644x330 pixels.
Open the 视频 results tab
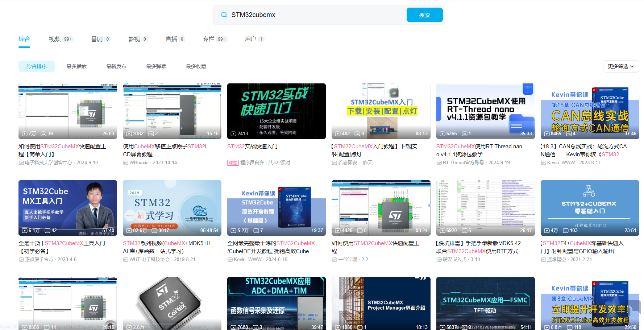(x=61, y=39)
